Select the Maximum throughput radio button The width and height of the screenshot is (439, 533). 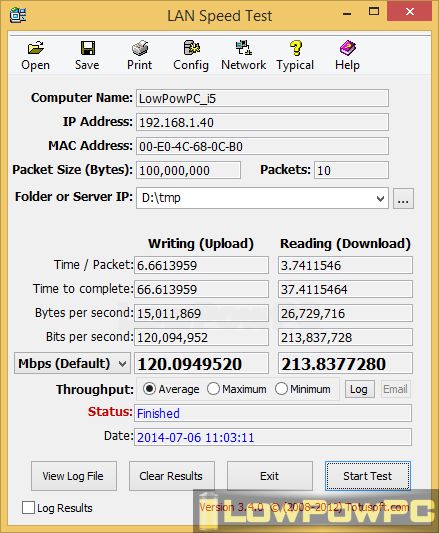pyautogui.click(x=213, y=389)
